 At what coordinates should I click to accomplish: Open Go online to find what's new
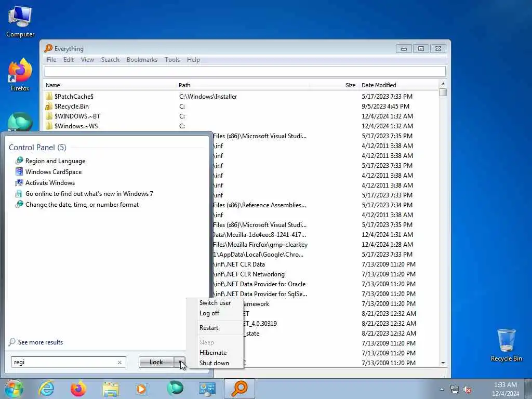[x=89, y=193]
